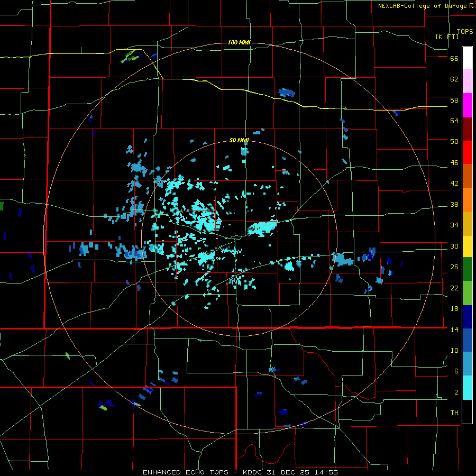Select the cyan legend swatch
The width and height of the screenshot is (476, 476).
coord(467,388)
